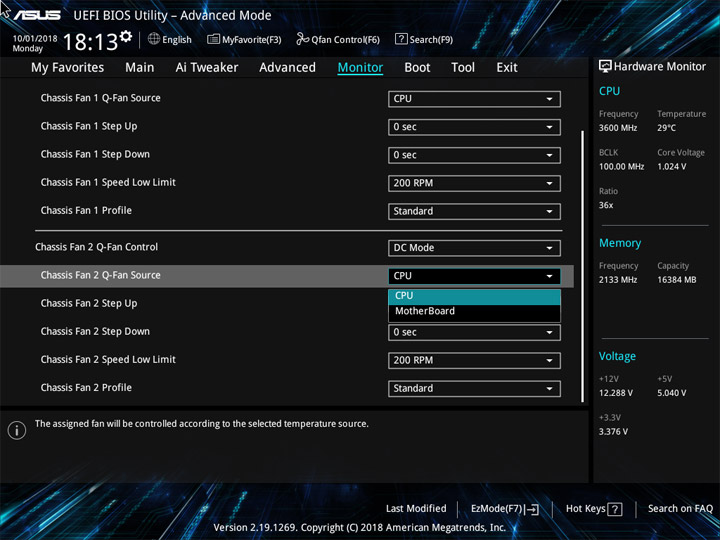This screenshot has width=720, height=540.
Task: Choose MotherBoard option in open list
Action: [474, 311]
